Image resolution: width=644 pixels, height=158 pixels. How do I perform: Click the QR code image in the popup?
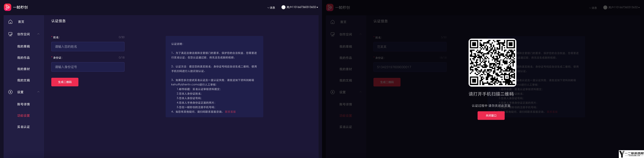tap(492, 62)
